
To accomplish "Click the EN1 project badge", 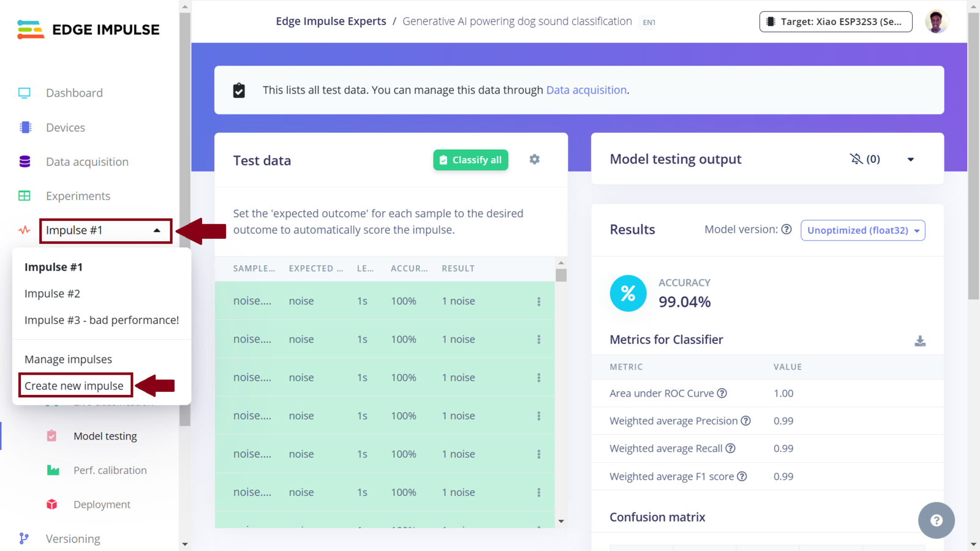I will click(x=649, y=22).
